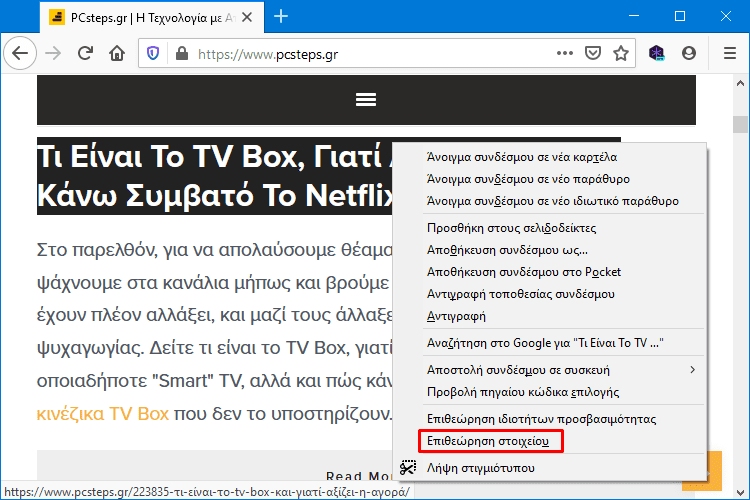Image resolution: width=750 pixels, height=500 pixels.
Task: Select the PCsteps.gr tab
Action: click(152, 18)
